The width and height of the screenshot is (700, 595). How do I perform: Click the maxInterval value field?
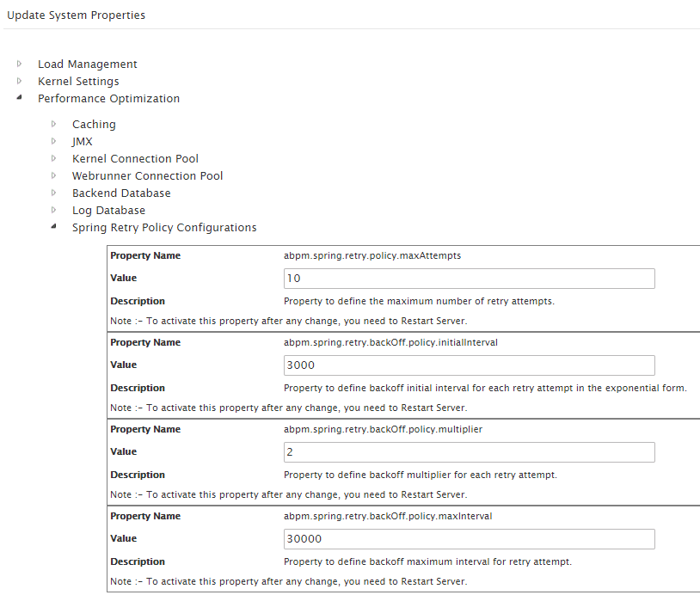click(x=470, y=539)
